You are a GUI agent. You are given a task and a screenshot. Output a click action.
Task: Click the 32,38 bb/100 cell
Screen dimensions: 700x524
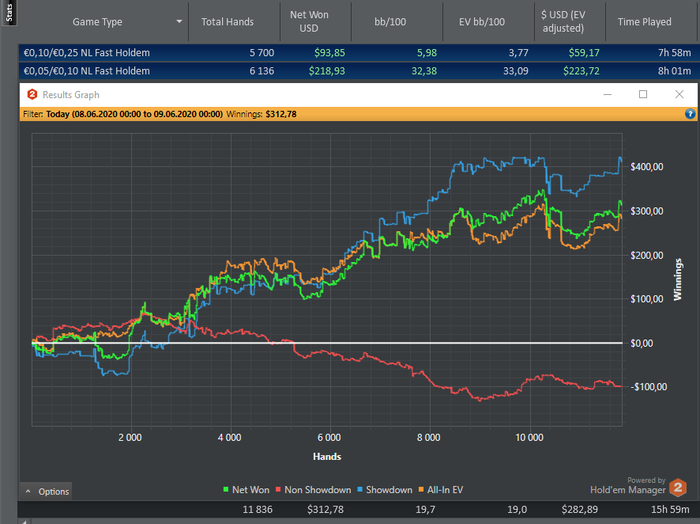click(424, 71)
